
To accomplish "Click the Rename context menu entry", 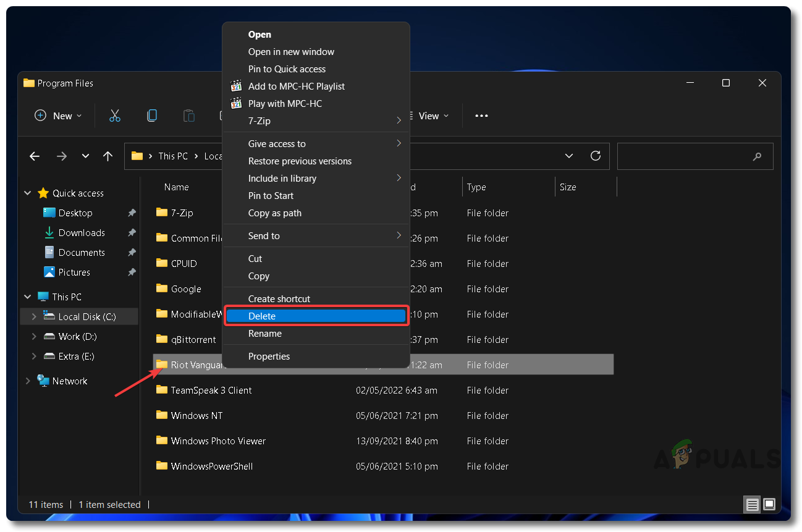I will [x=265, y=334].
